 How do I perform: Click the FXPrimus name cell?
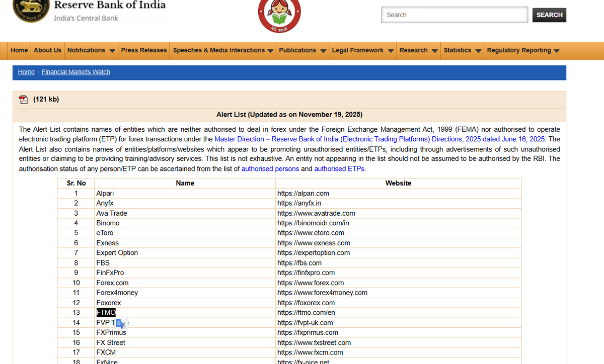pos(185,332)
